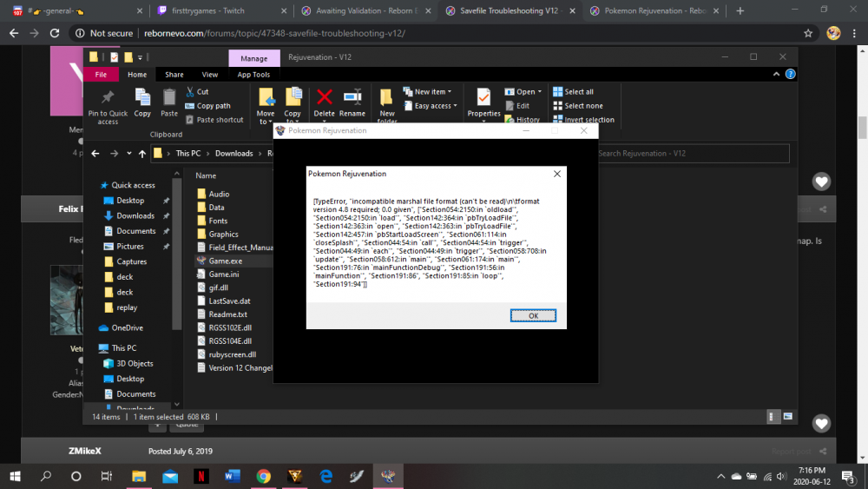This screenshot has width=868, height=489.
Task: Switch to the View ribbon tab
Action: [209, 74]
